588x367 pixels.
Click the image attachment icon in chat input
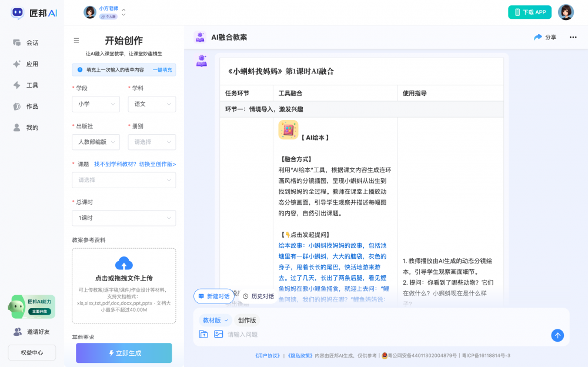tap(219, 334)
